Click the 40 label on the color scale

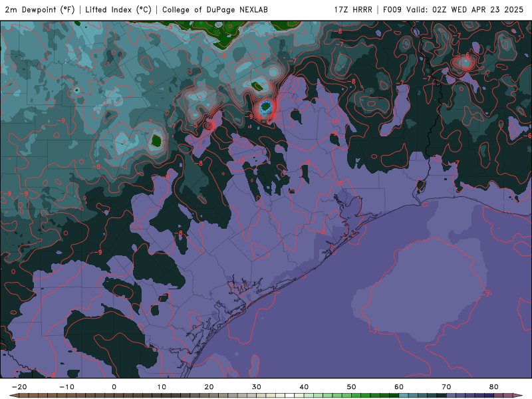click(304, 387)
